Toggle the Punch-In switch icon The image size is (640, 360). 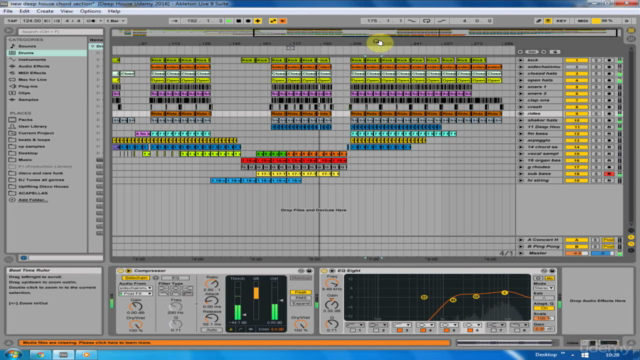(411, 21)
